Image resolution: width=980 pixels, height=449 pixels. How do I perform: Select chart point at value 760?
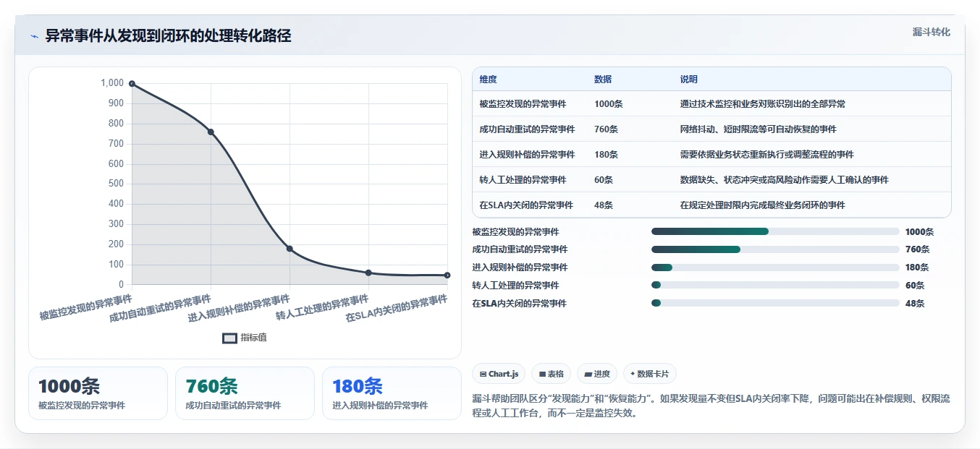pos(211,132)
